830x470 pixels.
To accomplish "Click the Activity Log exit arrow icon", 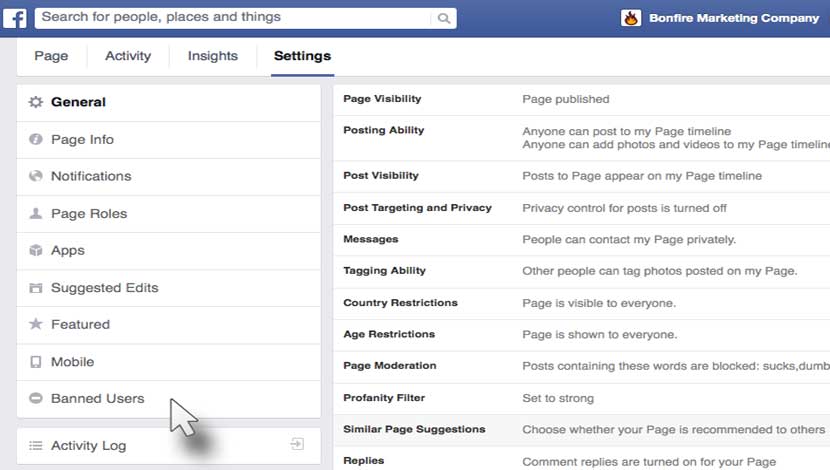I will click(297, 444).
